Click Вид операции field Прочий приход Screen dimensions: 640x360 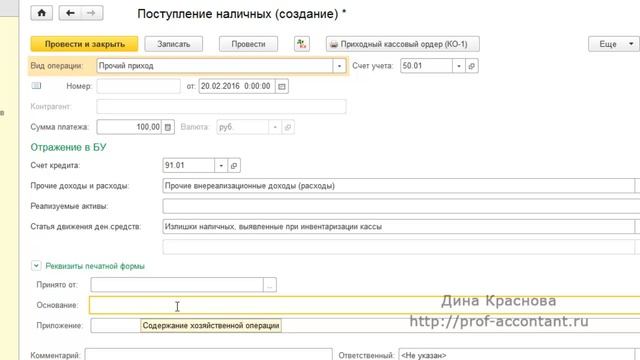point(215,66)
